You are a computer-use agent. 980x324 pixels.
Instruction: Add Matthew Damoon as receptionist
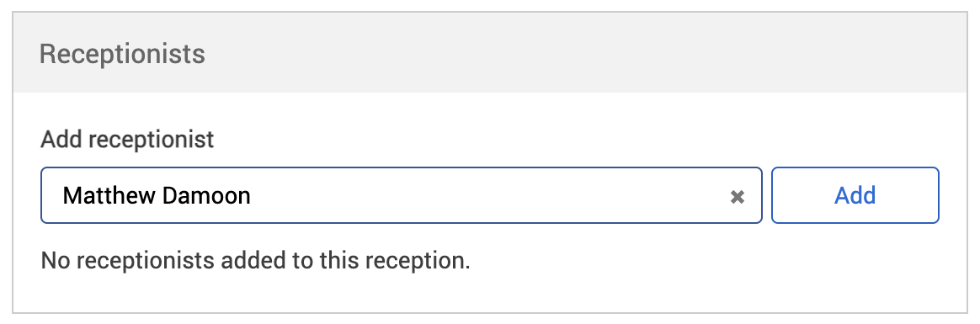click(855, 194)
